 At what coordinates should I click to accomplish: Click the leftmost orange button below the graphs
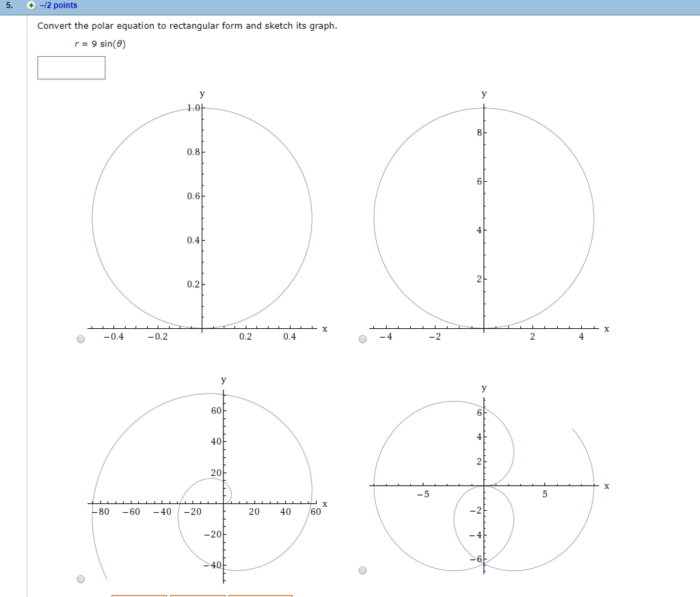139,596
